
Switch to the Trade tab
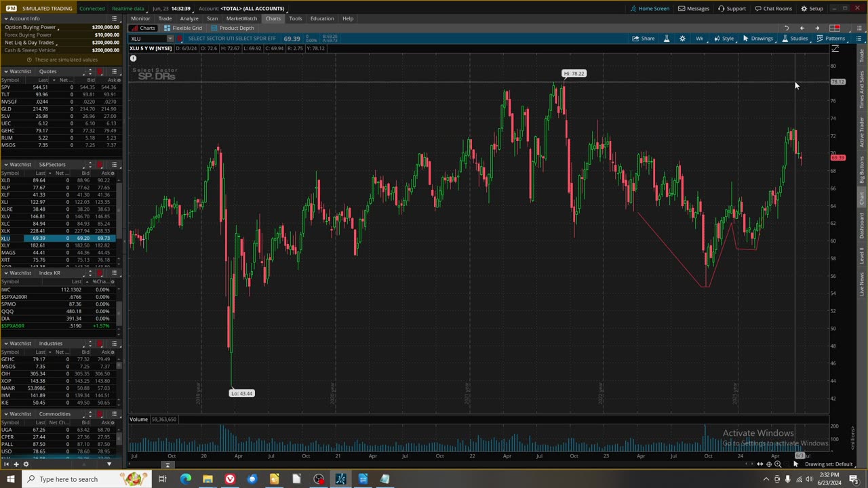[165, 19]
